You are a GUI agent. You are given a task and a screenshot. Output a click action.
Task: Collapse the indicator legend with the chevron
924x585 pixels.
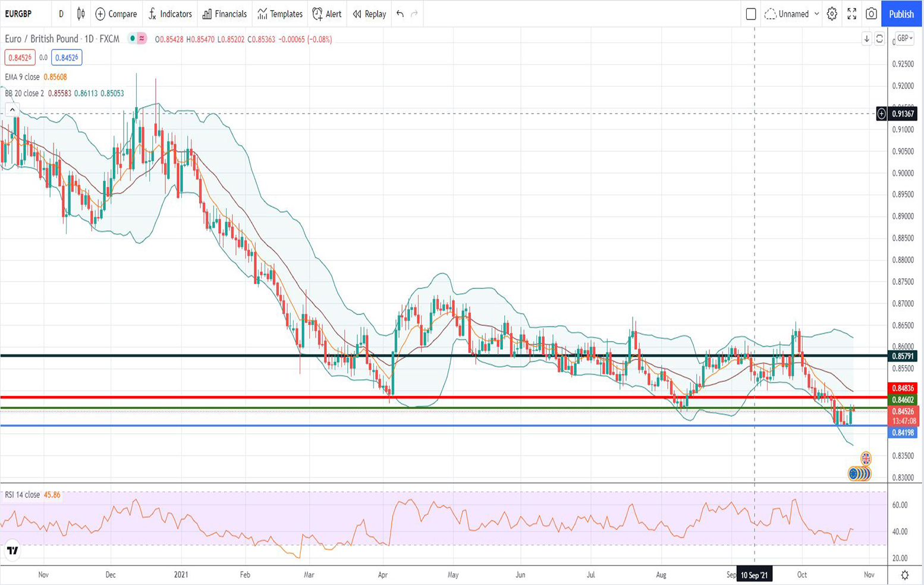coord(12,110)
